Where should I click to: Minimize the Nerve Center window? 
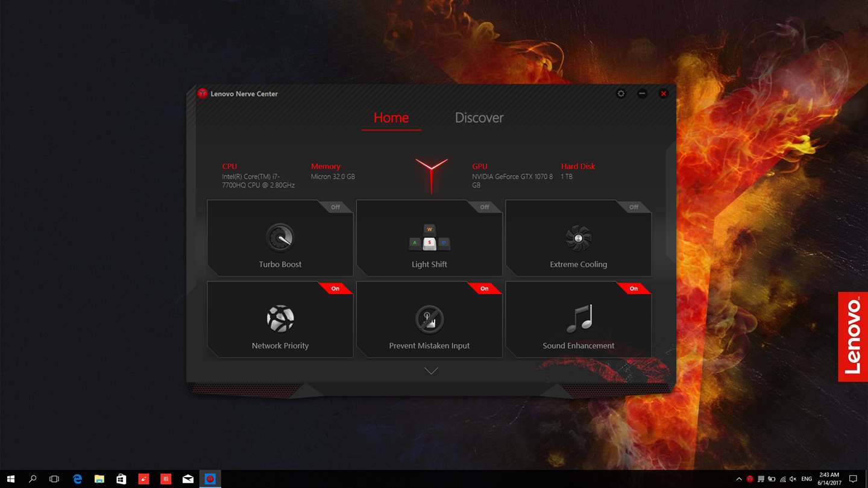[x=642, y=93]
